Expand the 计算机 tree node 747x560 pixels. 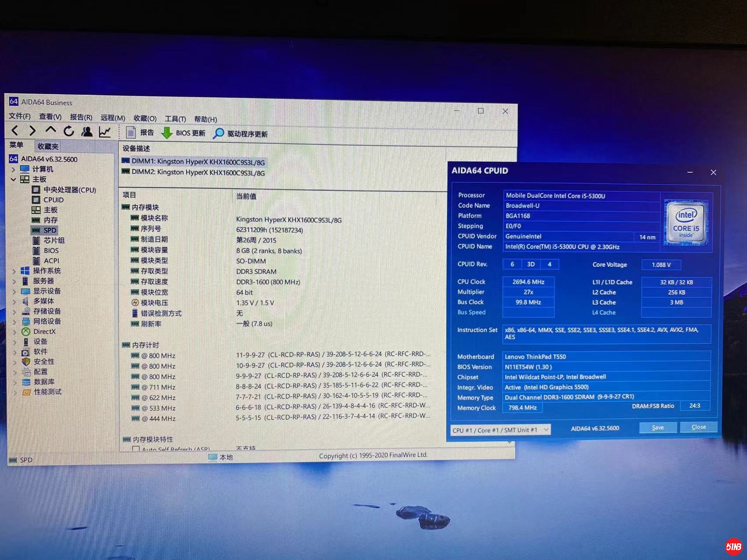13,169
